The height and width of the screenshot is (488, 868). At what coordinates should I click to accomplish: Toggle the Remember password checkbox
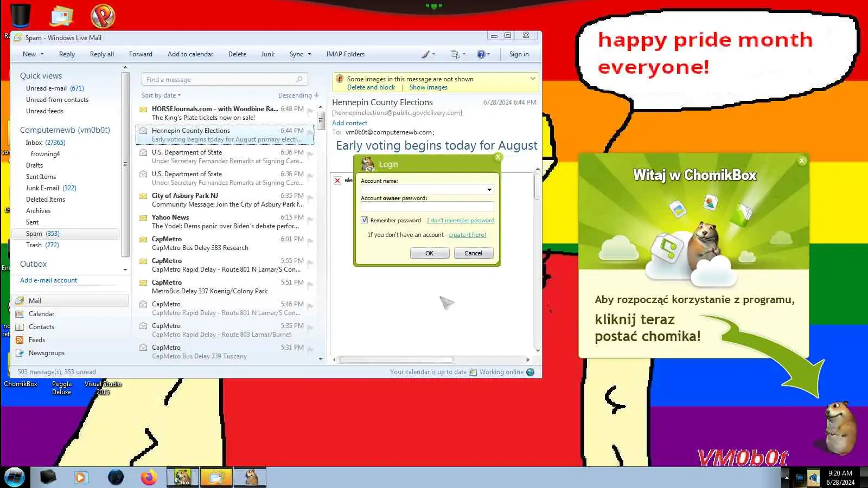[x=365, y=220]
